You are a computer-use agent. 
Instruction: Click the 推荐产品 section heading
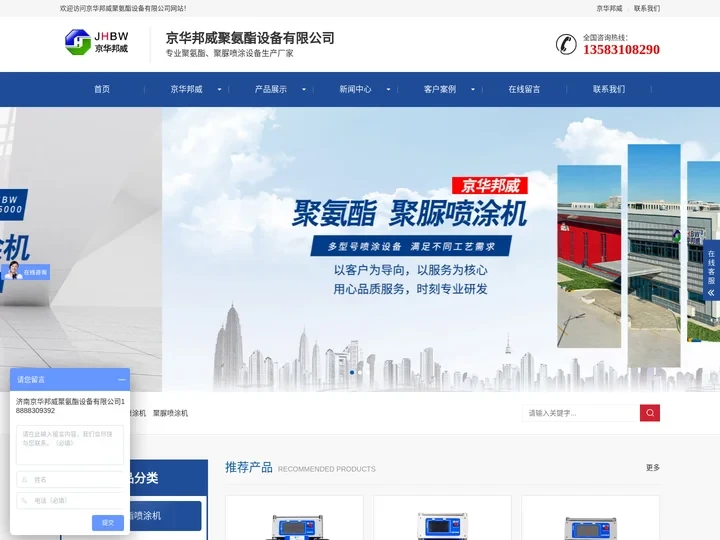248,467
